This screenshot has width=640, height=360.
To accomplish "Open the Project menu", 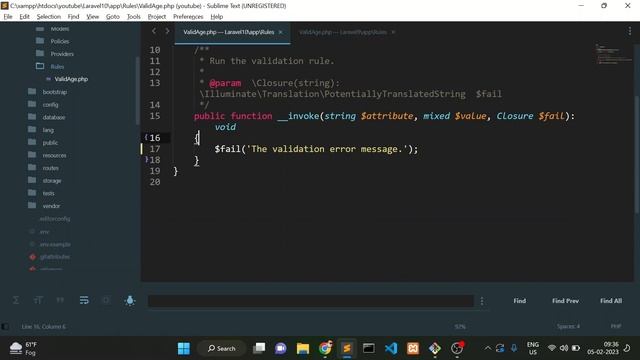I will pos(157,17).
